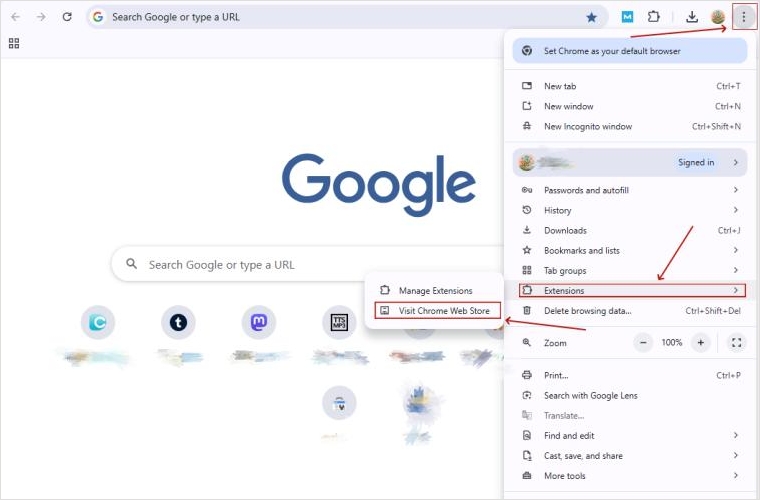This screenshot has height=500, width=760.
Task: Open the teal C shortcut tile
Action: click(x=98, y=322)
